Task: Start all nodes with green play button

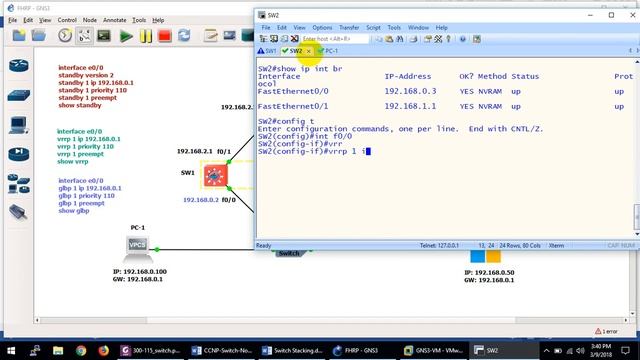Action: point(126,36)
